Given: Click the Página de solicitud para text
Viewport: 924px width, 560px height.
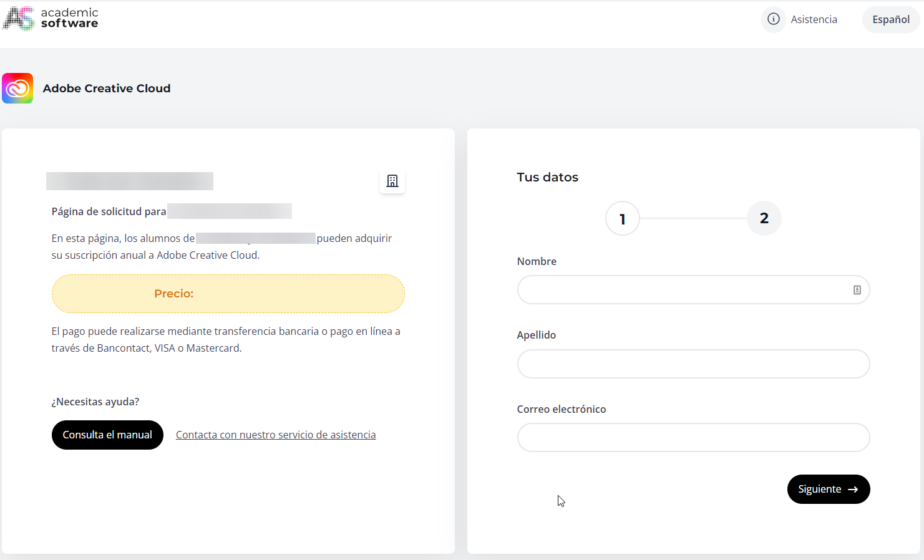Looking at the screenshot, I should point(109,211).
